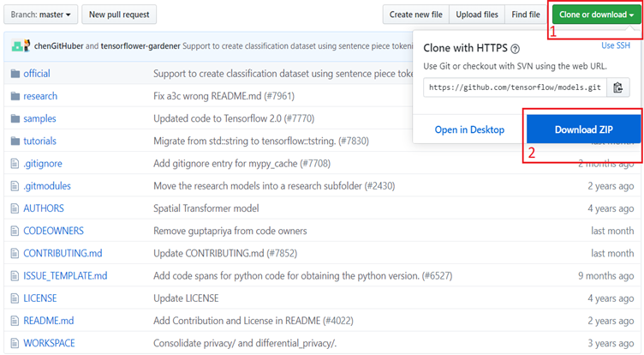Screen dimensions: 644x355
Task: Open the research folder
Action: [40, 96]
